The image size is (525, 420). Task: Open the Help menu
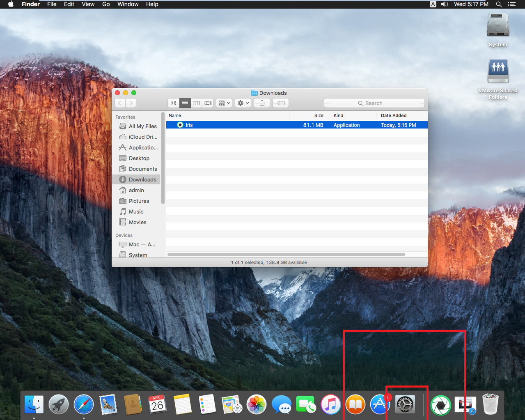pyautogui.click(x=152, y=4)
